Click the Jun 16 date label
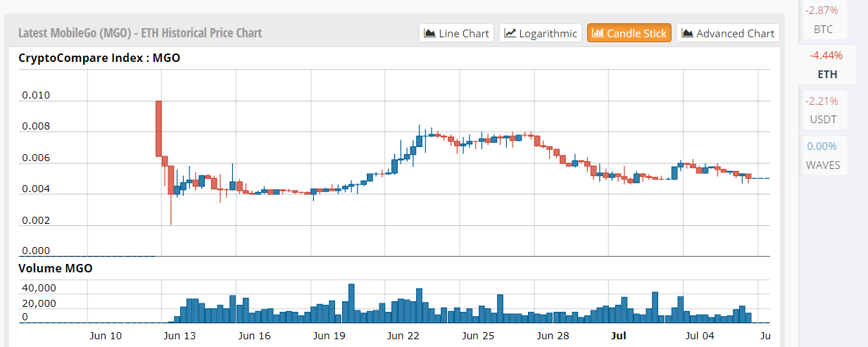The image size is (868, 347). coord(255,336)
